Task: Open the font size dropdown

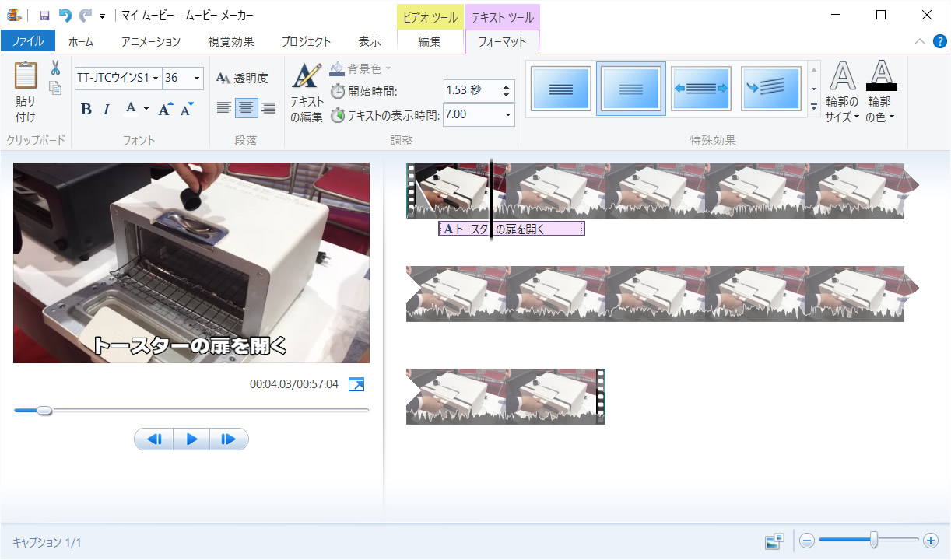Action: [x=196, y=78]
